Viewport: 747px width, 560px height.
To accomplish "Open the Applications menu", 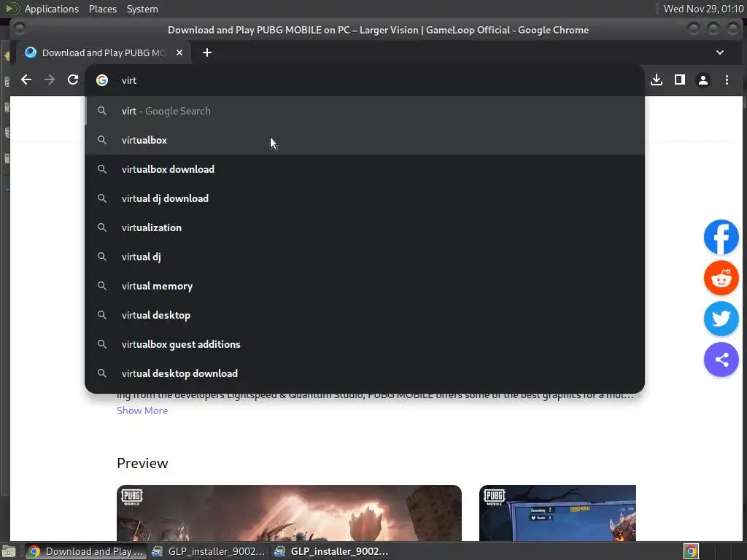I will (52, 9).
